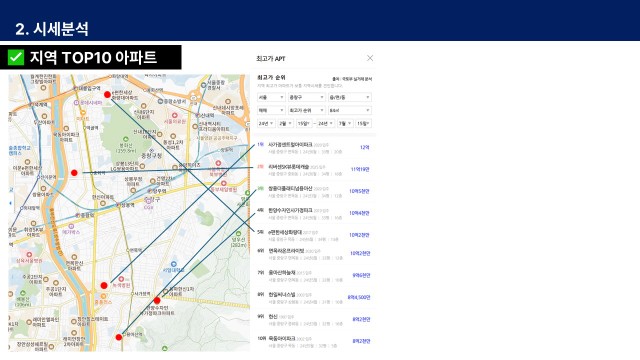Open the 최고가 순위 sort dropdown
Viewport: 640px width, 360px height.
pos(307,111)
